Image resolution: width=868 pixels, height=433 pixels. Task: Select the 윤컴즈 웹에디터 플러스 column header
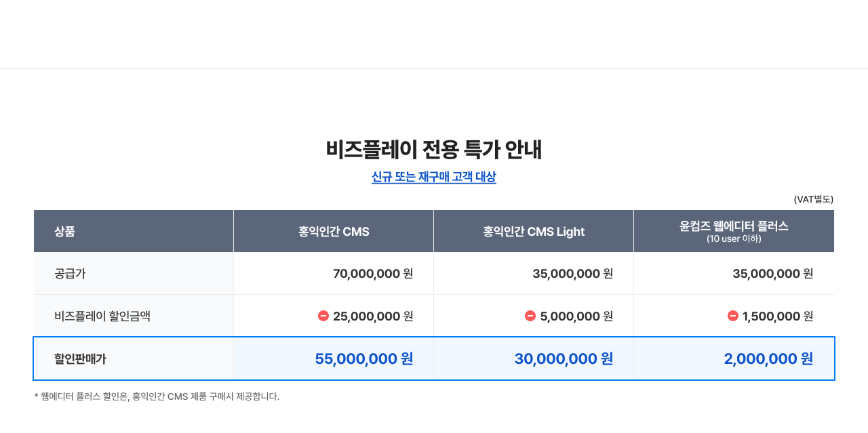[x=734, y=231]
